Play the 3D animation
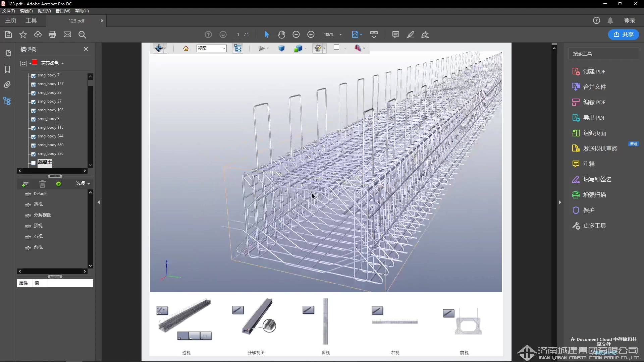 [x=262, y=48]
